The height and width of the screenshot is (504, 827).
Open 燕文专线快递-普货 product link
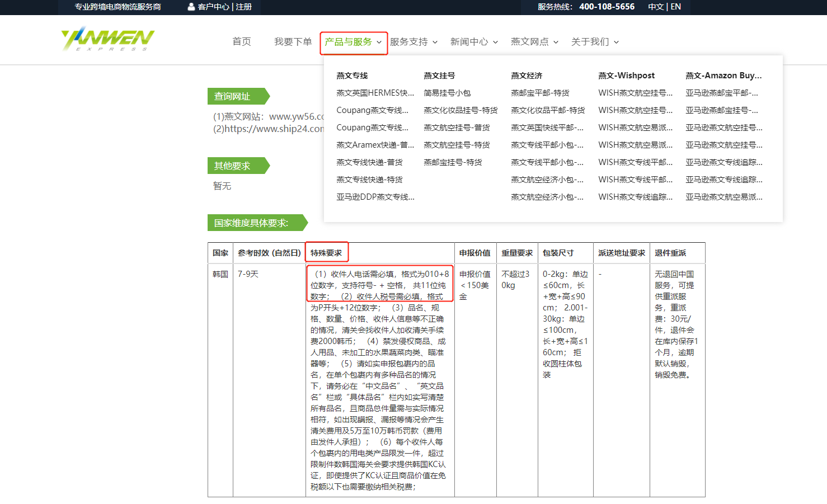(369, 162)
